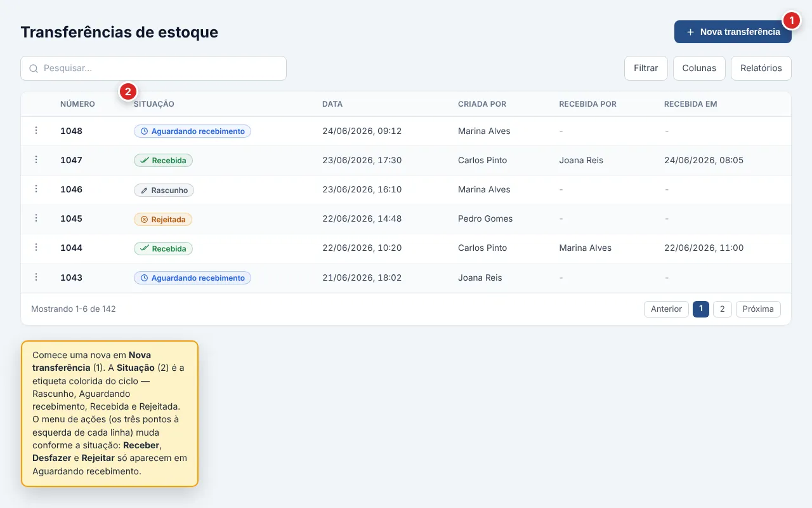Click Aguardando recebimento badge on row 1048
This screenshot has width=812, height=508.
point(192,131)
